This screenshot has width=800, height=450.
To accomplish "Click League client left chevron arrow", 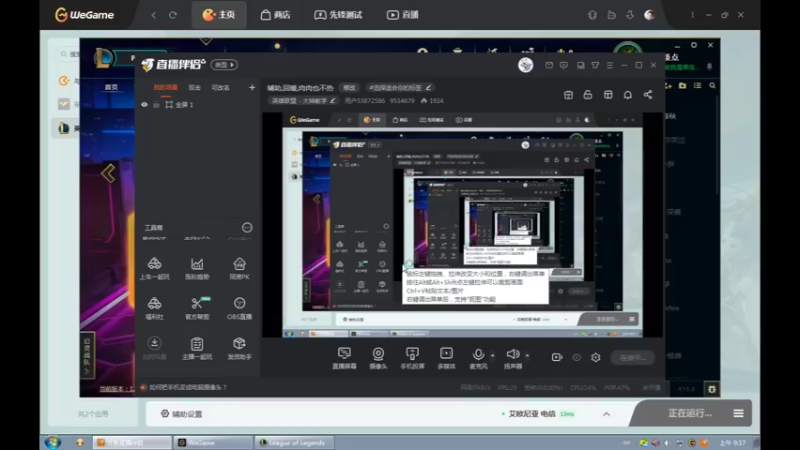I will pyautogui.click(x=108, y=174).
